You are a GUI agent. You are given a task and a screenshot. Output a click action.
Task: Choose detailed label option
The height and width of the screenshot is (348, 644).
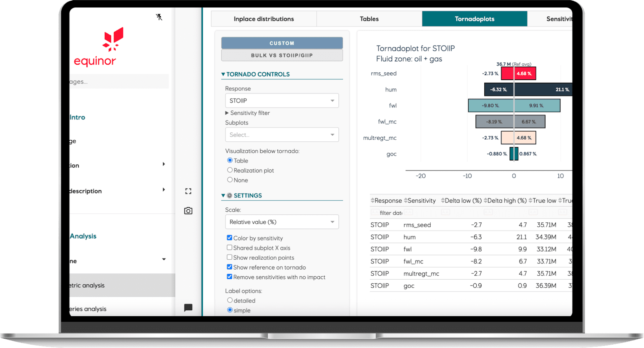[230, 300]
